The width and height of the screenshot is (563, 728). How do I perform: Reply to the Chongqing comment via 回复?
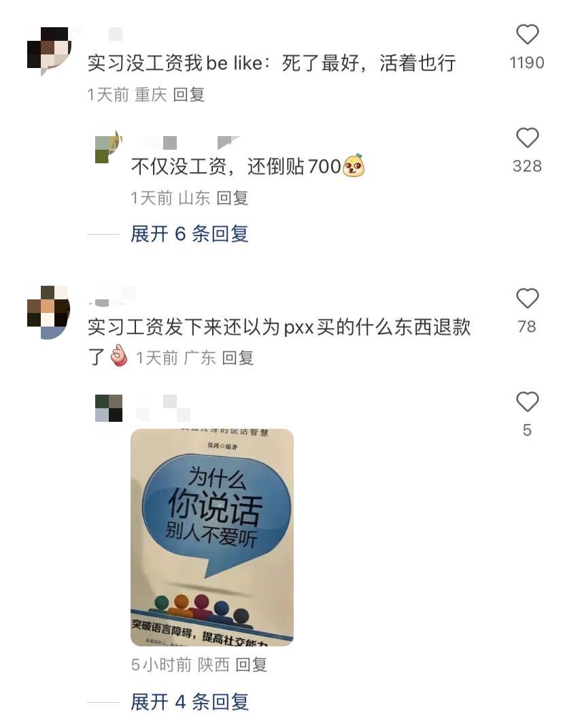click(x=189, y=95)
